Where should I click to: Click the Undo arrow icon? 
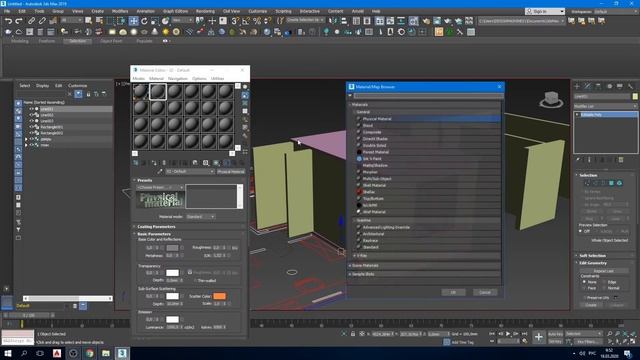pyautogui.click(x=8, y=21)
